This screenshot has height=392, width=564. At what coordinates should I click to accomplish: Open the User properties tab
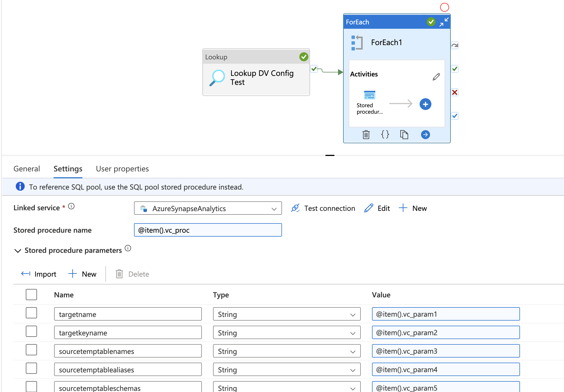[x=122, y=169]
